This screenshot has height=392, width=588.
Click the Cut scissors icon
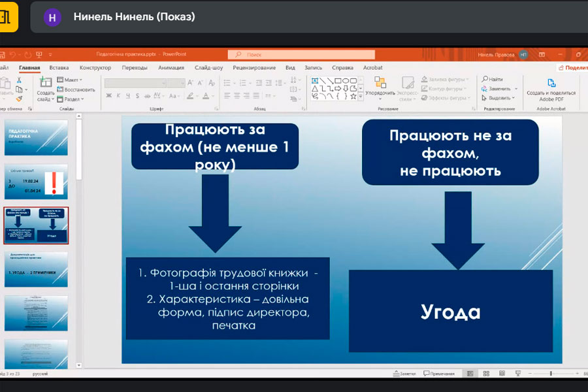coord(19,80)
